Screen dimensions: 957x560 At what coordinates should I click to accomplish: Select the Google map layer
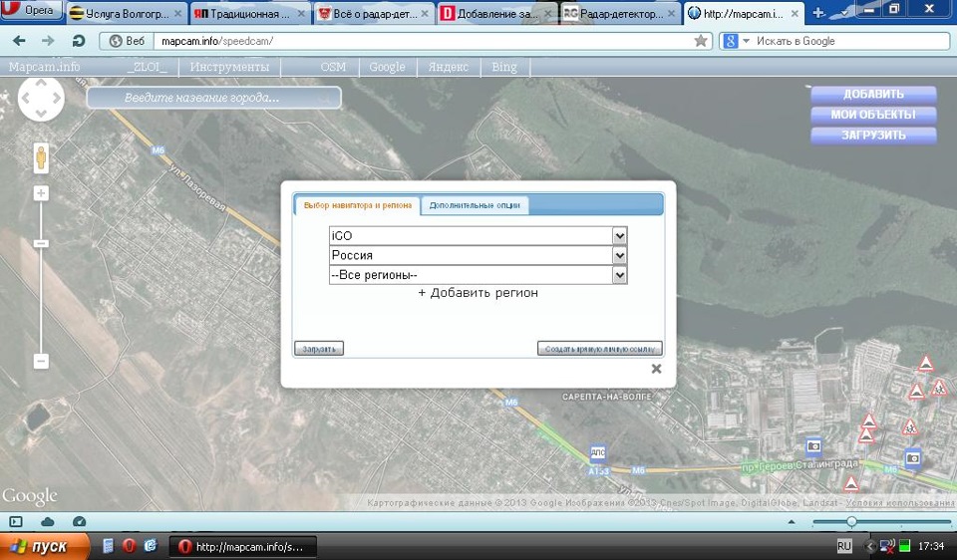pyautogui.click(x=387, y=67)
